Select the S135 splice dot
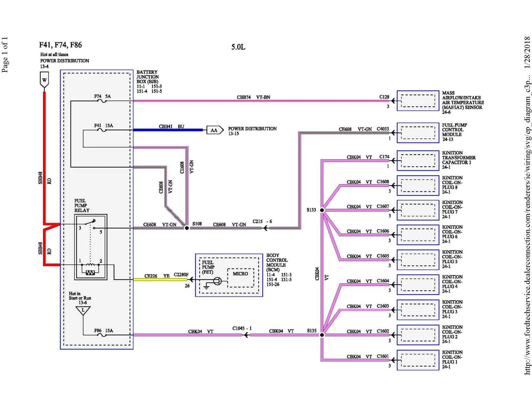 pyautogui.click(x=322, y=335)
